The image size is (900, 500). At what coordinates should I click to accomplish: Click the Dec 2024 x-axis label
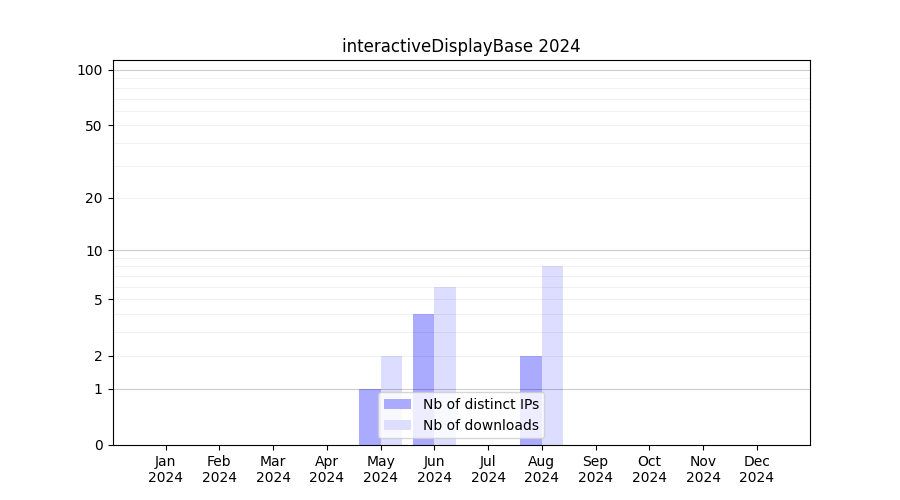coord(756,469)
